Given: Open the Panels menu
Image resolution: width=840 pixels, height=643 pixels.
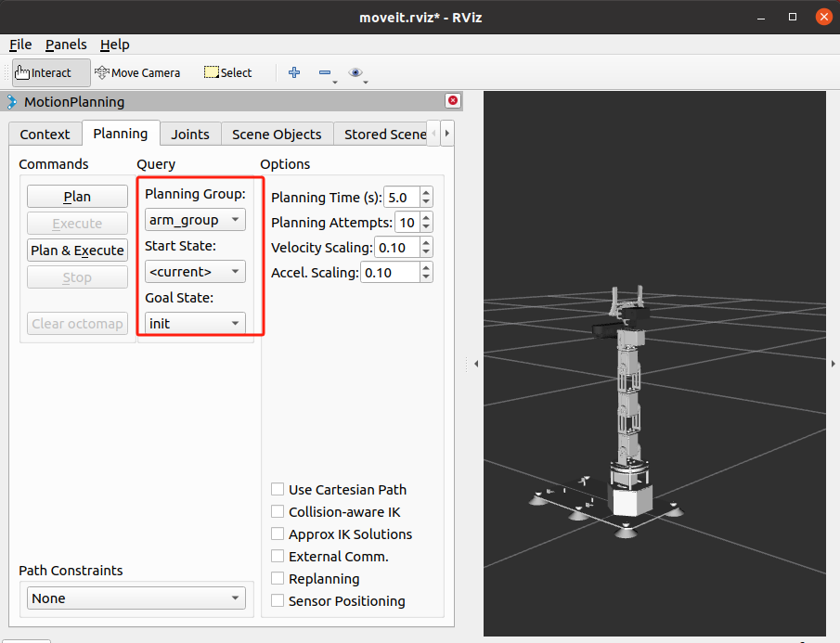Looking at the screenshot, I should pyautogui.click(x=66, y=45).
